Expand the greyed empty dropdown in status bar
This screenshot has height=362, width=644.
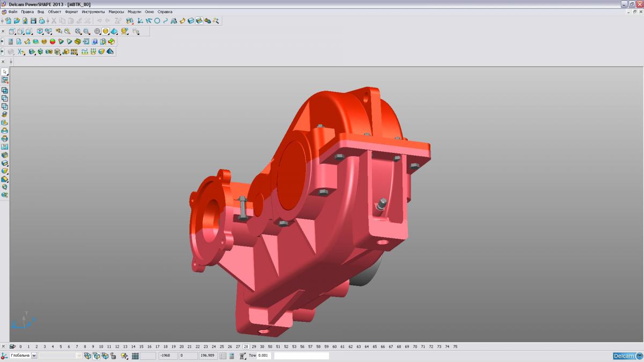click(x=79, y=356)
